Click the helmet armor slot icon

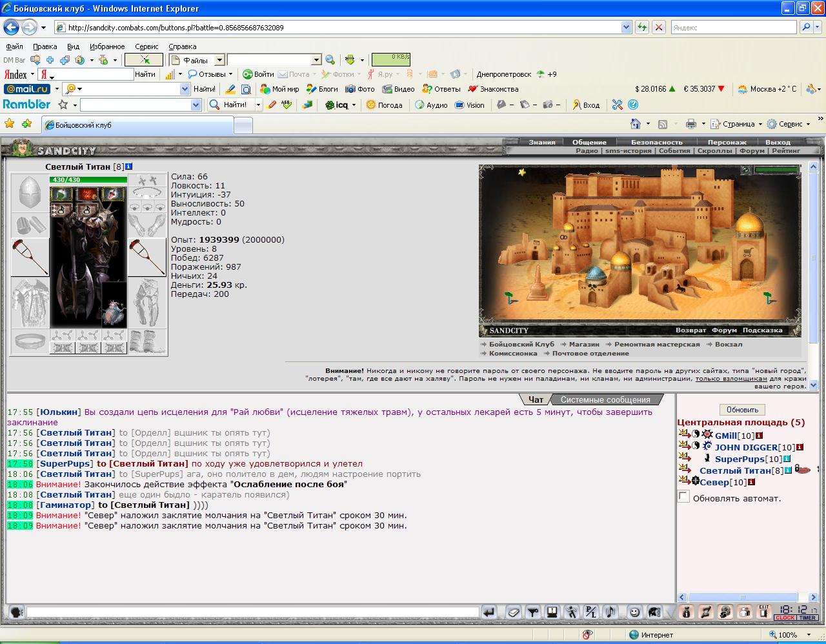click(30, 193)
